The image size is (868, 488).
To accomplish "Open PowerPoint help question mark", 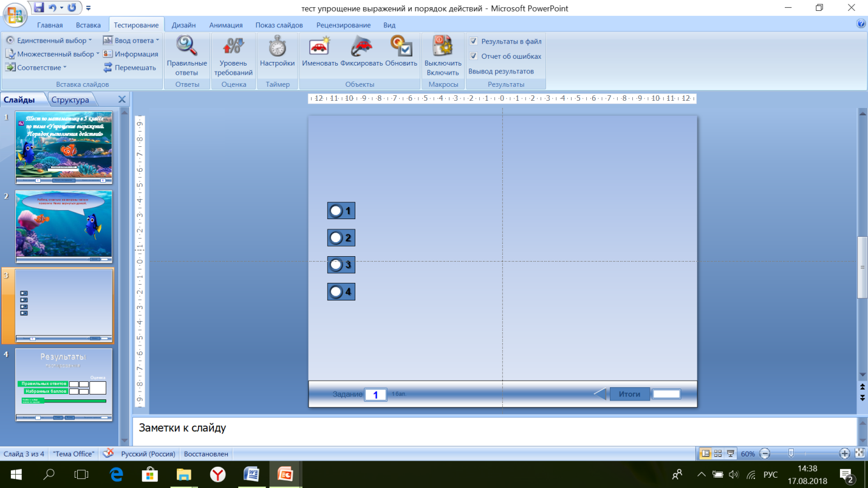I will point(861,24).
